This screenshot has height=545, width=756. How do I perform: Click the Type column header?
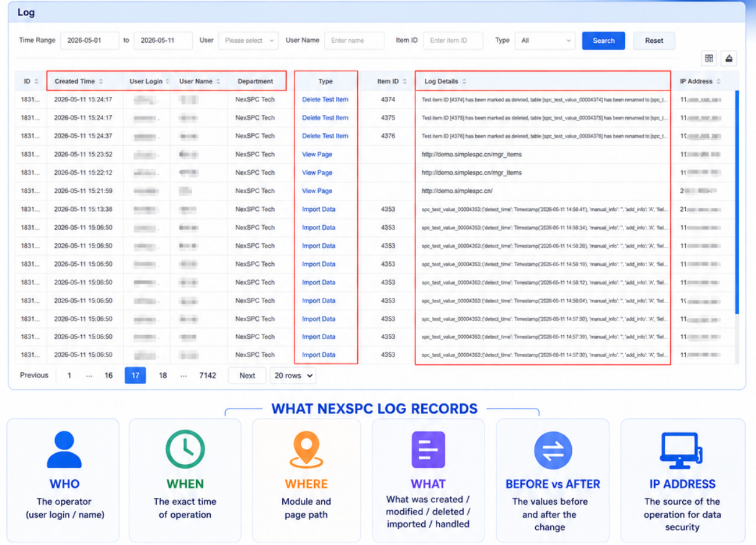(326, 81)
